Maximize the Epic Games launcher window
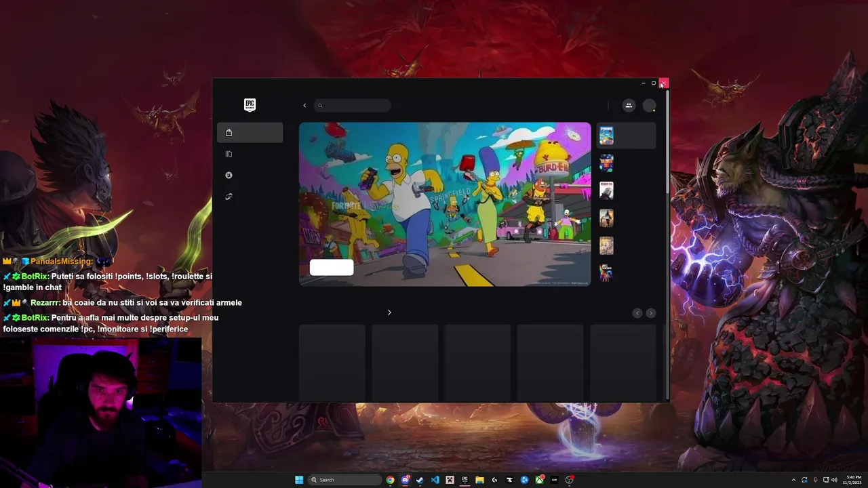Image resolution: width=868 pixels, height=488 pixels. coord(654,83)
